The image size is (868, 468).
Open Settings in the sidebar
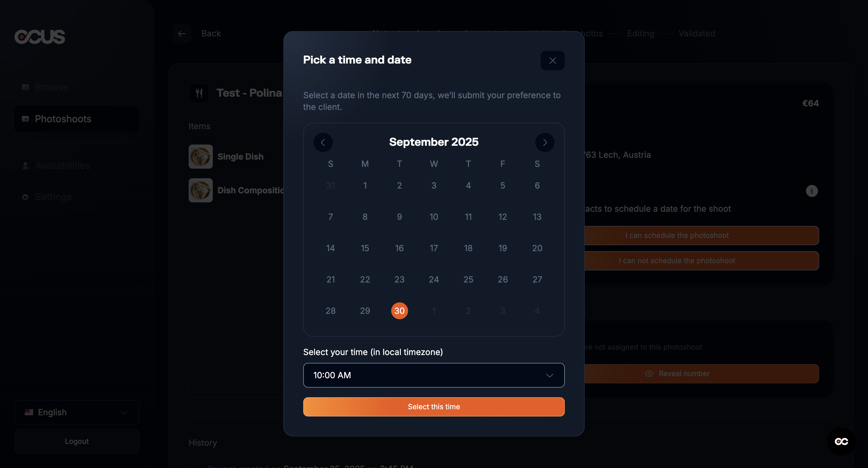tap(53, 197)
